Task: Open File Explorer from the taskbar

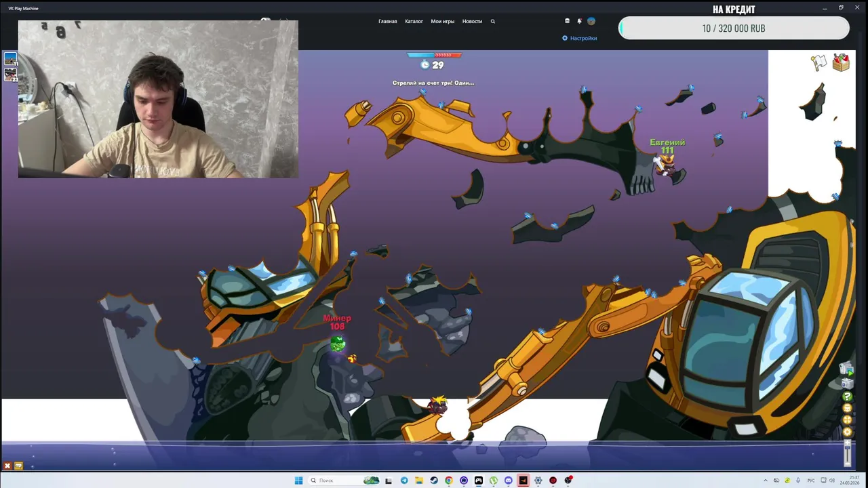Action: click(x=419, y=481)
